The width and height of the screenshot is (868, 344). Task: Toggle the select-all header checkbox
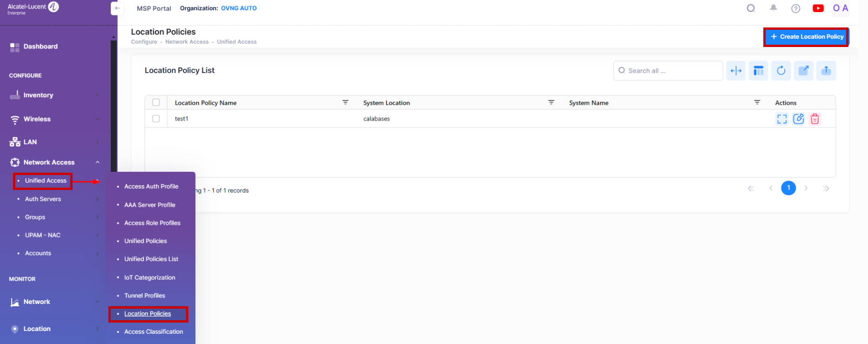[156, 102]
